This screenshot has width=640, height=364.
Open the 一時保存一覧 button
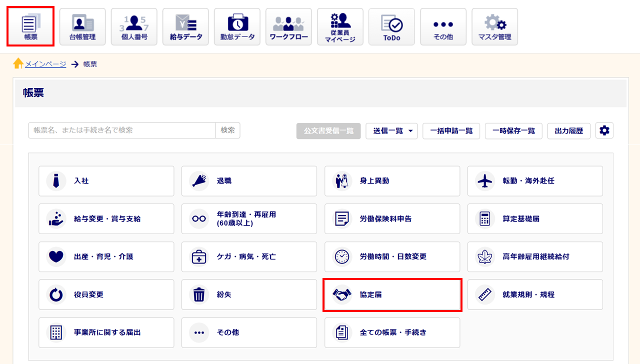(513, 131)
